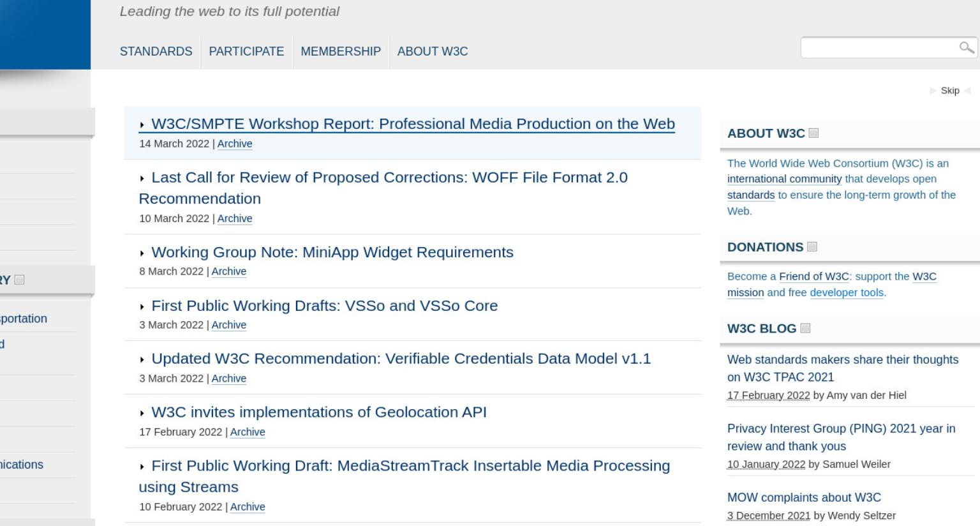Image resolution: width=980 pixels, height=526 pixels.
Task: Open the partially visible 'nications' sidebar link
Action: pyautogui.click(x=22, y=465)
